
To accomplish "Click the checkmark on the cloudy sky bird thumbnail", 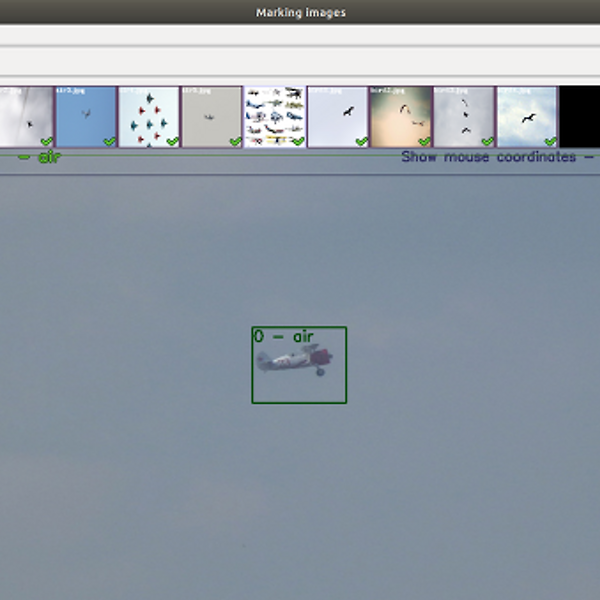I will click(551, 141).
